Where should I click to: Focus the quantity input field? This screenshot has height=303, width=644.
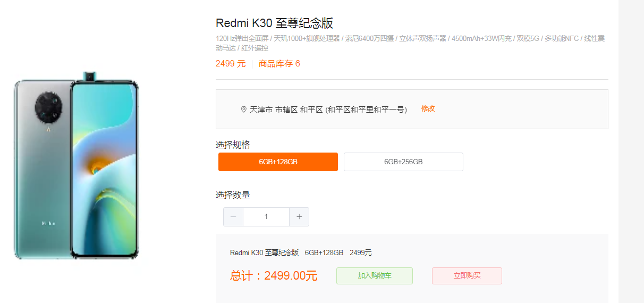[x=266, y=217]
